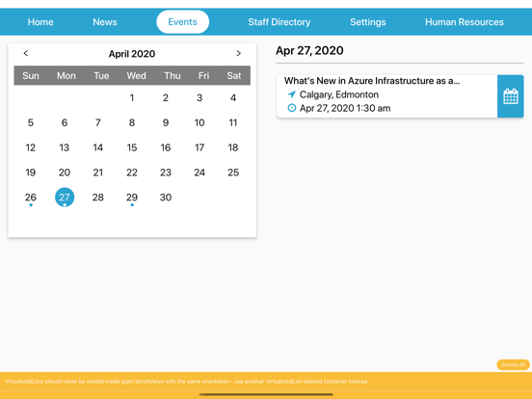532x399 pixels.
Task: Select the Events tab
Action: coord(182,22)
